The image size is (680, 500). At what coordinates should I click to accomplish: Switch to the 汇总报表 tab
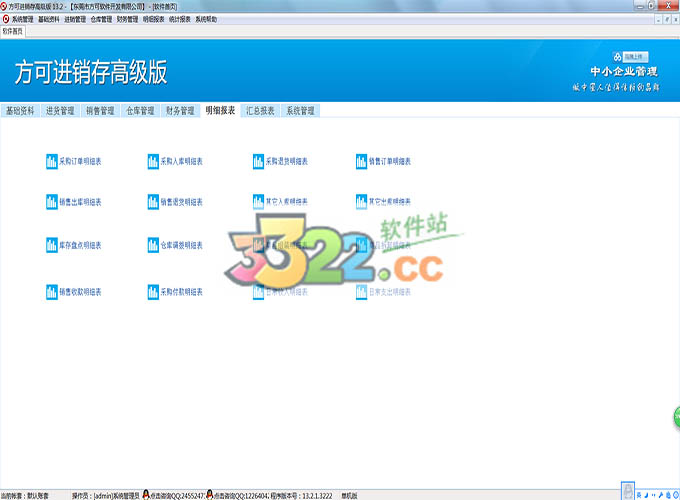260,111
